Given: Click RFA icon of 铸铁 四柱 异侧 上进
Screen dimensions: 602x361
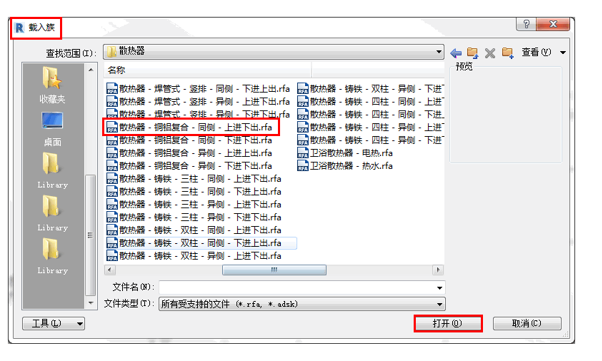Looking at the screenshot, I should (303, 127).
